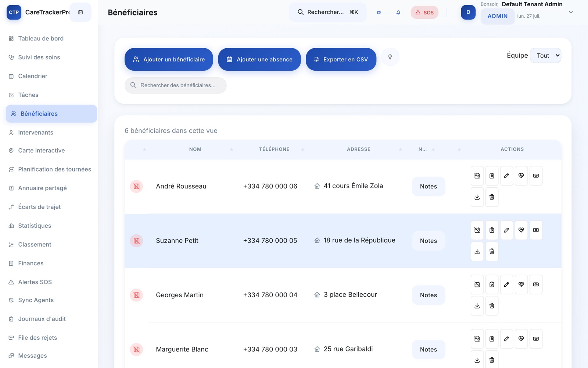Delete André Rousseau with trash icon
588x368 pixels.
click(x=492, y=197)
